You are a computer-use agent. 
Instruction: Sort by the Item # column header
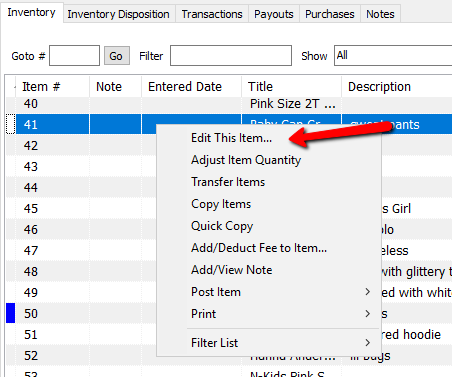pyautogui.click(x=52, y=87)
